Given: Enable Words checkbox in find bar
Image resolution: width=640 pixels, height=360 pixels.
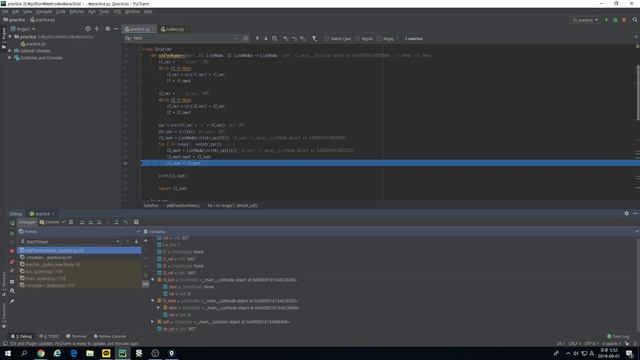Looking at the screenshot, I should point(358,38).
